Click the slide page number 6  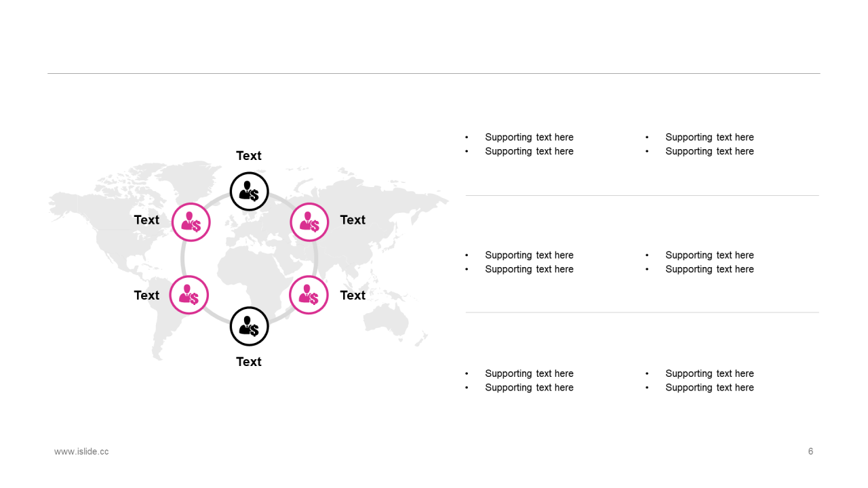tap(810, 451)
